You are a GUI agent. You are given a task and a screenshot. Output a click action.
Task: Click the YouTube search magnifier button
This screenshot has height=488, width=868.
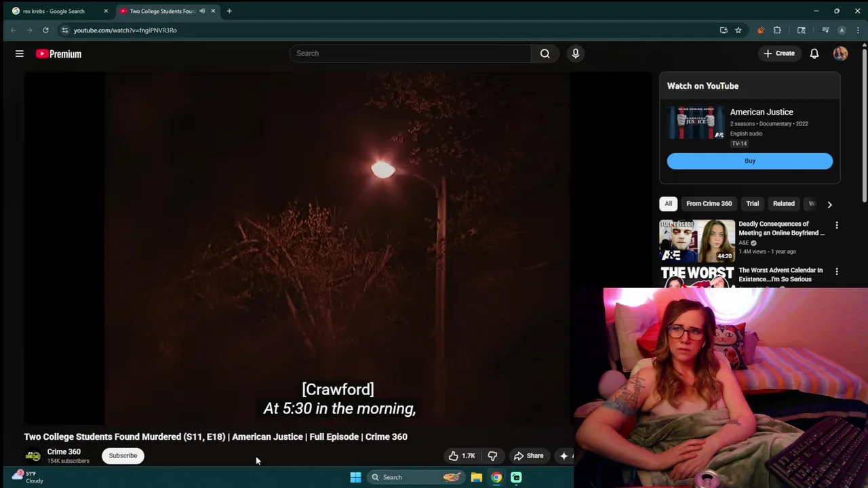pos(545,54)
